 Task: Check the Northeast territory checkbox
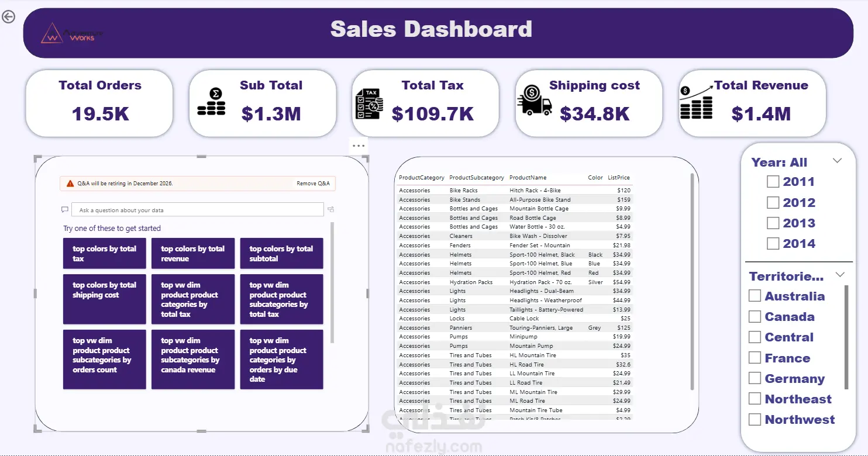pos(755,399)
